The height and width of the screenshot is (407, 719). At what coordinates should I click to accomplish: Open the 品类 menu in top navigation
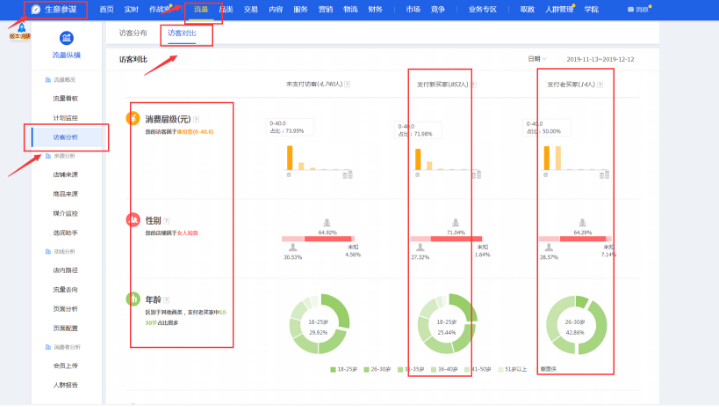226,9
